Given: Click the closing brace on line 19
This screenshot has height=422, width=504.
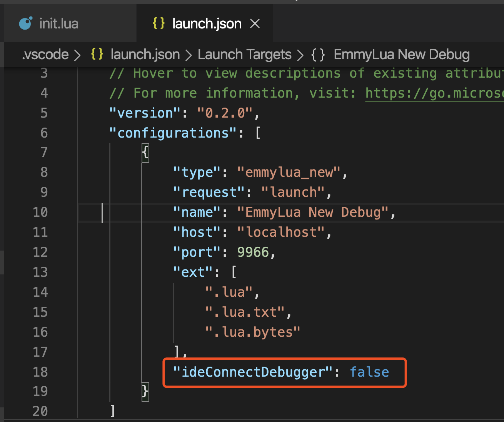Looking at the screenshot, I should pos(145,391).
